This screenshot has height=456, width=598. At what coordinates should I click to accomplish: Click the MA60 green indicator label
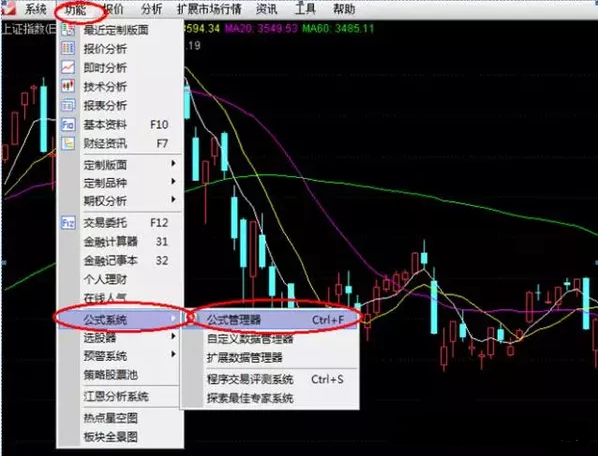[x=338, y=29]
